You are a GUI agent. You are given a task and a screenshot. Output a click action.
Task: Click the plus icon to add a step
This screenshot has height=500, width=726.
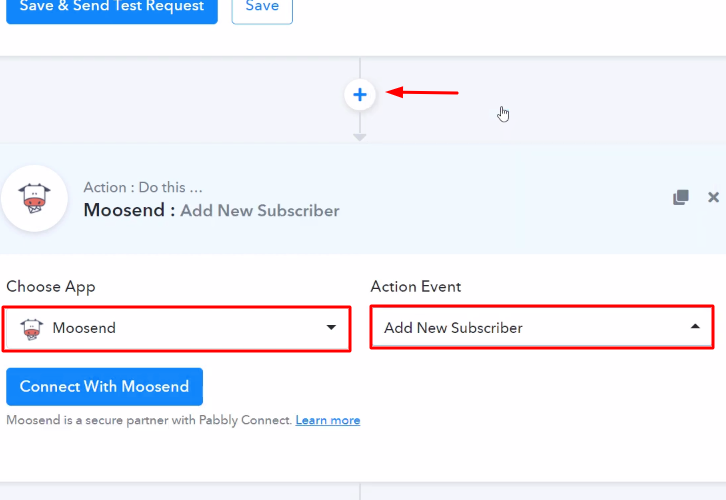(360, 95)
